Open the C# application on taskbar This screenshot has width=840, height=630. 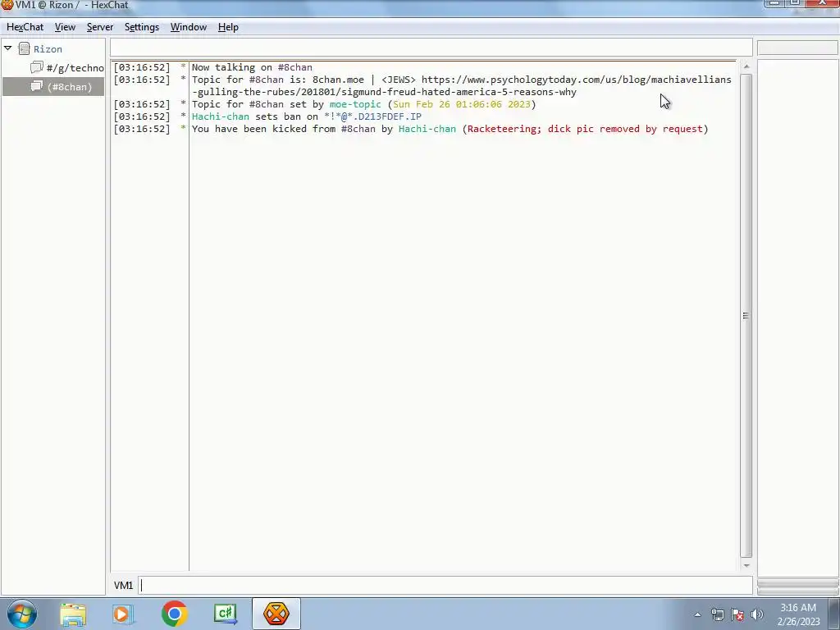225,614
